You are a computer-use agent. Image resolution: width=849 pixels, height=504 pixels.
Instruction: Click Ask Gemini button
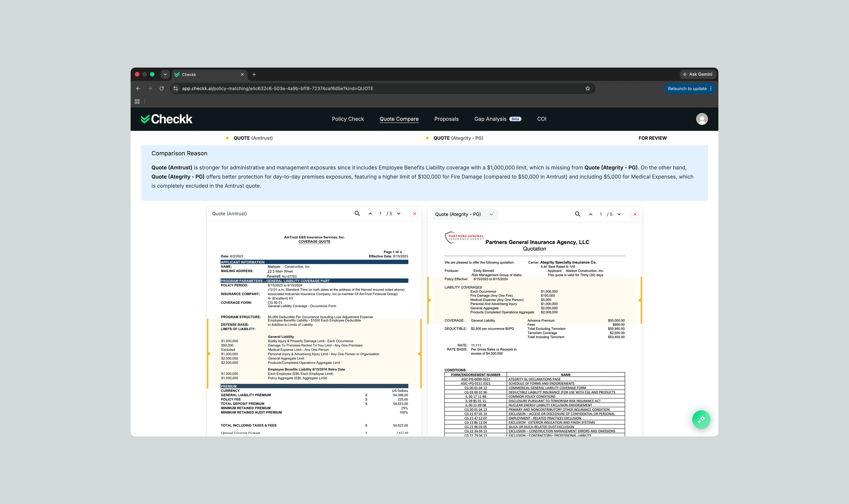click(698, 74)
